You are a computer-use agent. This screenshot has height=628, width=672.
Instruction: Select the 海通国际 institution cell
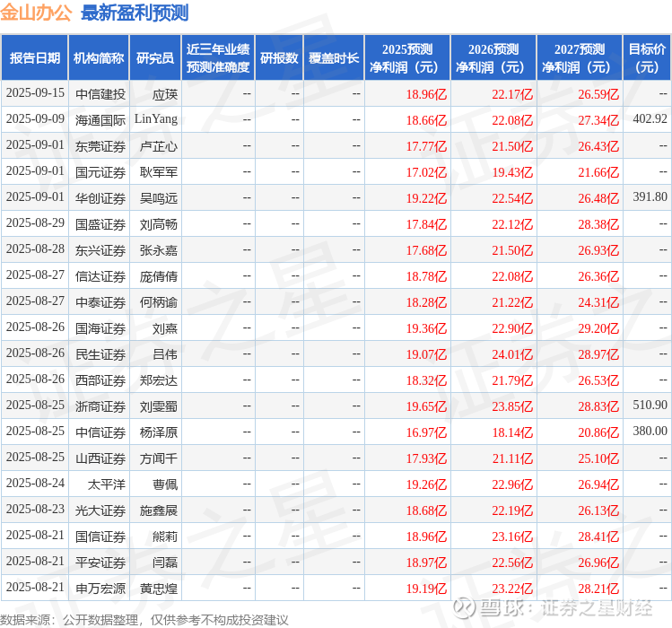point(99,119)
